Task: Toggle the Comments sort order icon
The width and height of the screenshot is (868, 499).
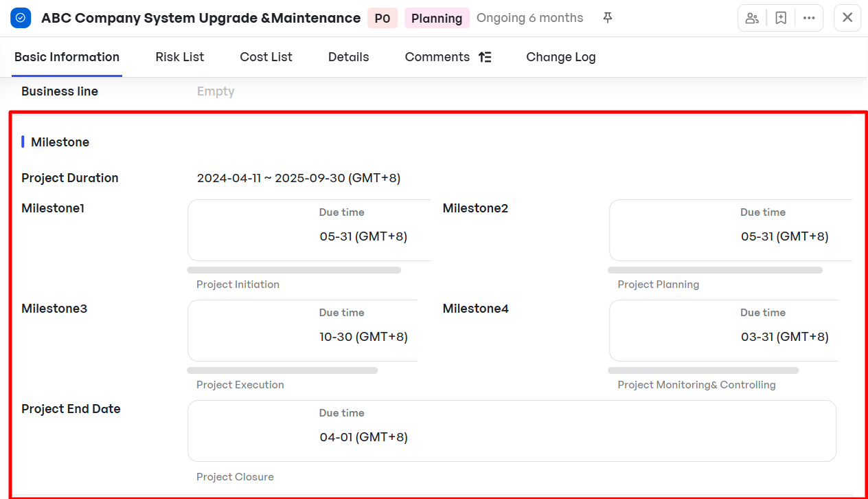Action: tap(485, 57)
